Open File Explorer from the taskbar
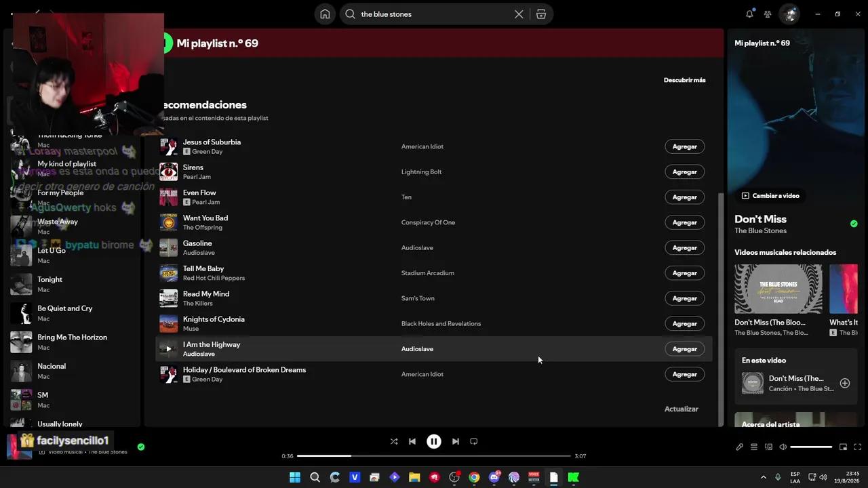This screenshot has width=868, height=488. [414, 477]
